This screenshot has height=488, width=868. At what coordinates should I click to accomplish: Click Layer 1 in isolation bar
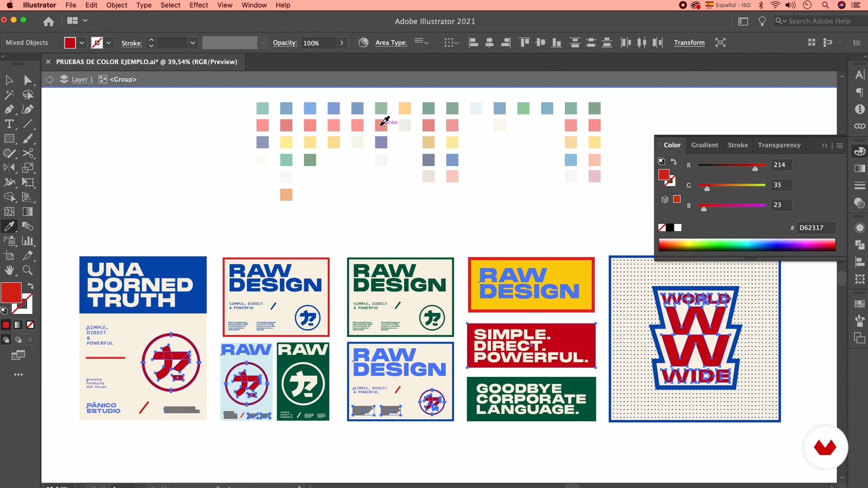click(82, 80)
